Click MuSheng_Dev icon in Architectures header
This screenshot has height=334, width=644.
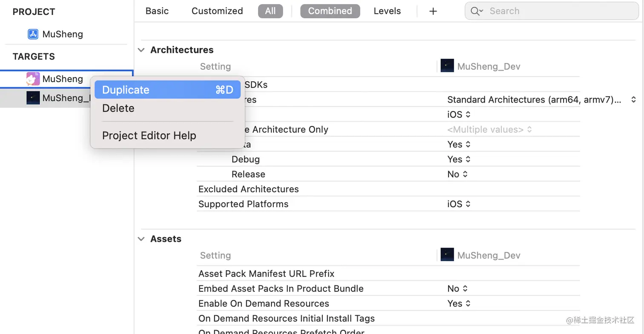[447, 66]
